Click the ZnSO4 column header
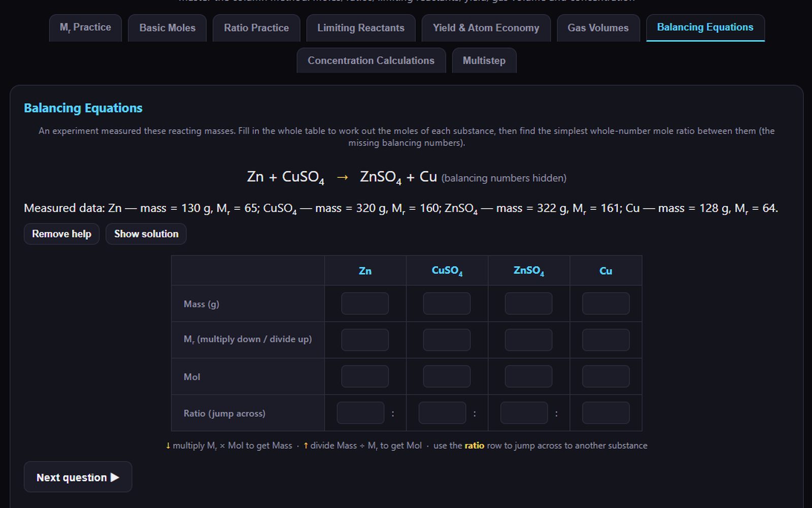The height and width of the screenshot is (508, 812). [x=528, y=271]
